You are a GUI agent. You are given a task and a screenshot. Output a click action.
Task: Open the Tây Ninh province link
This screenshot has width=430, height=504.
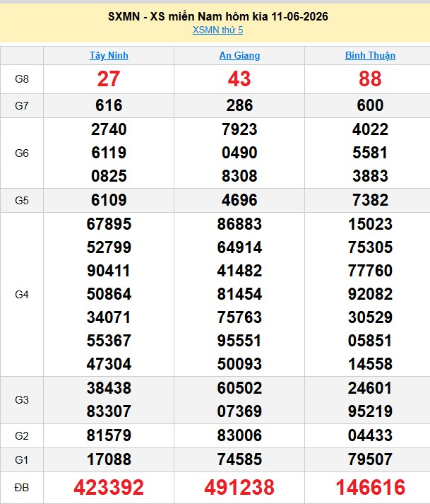(109, 55)
